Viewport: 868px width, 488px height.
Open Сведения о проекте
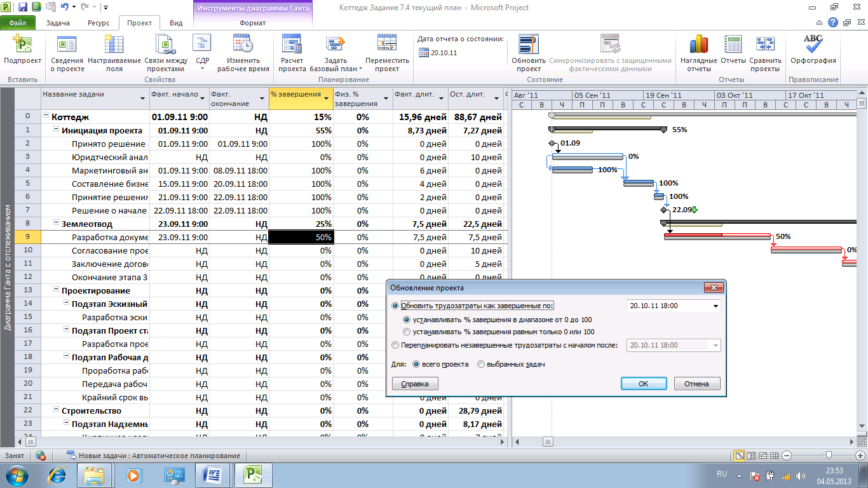67,53
